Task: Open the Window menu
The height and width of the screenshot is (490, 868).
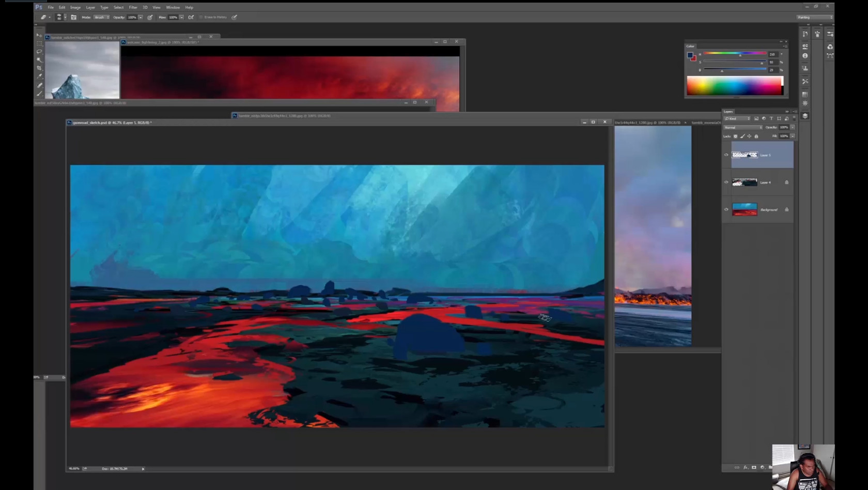Action: point(173,7)
